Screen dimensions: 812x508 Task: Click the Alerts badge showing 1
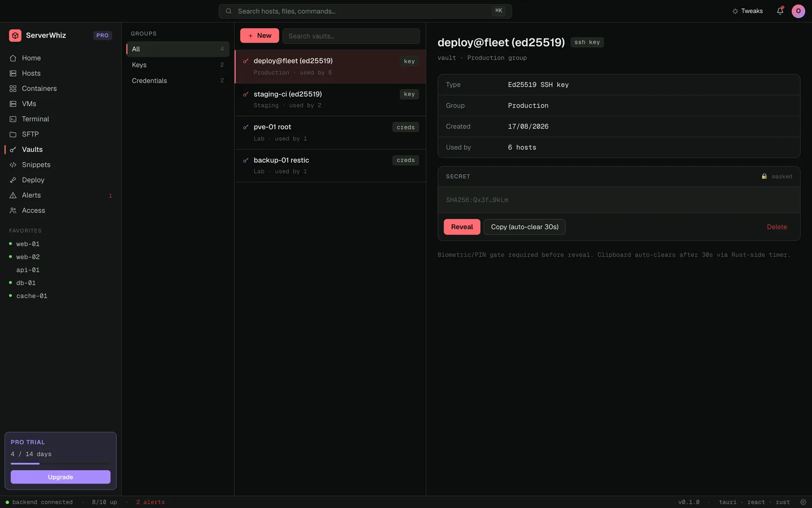click(110, 196)
